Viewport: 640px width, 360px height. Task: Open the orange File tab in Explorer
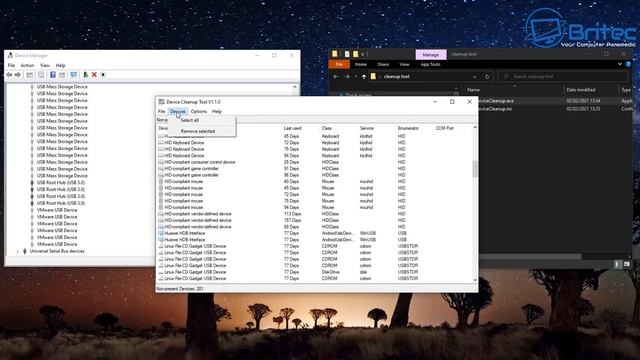point(339,64)
